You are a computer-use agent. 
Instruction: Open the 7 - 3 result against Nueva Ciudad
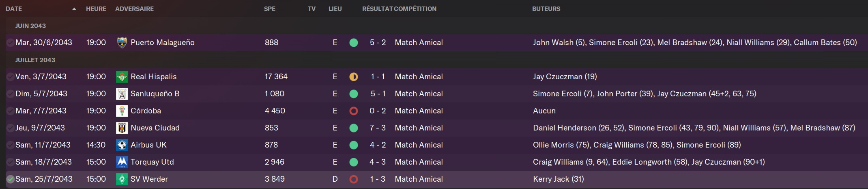tap(378, 128)
